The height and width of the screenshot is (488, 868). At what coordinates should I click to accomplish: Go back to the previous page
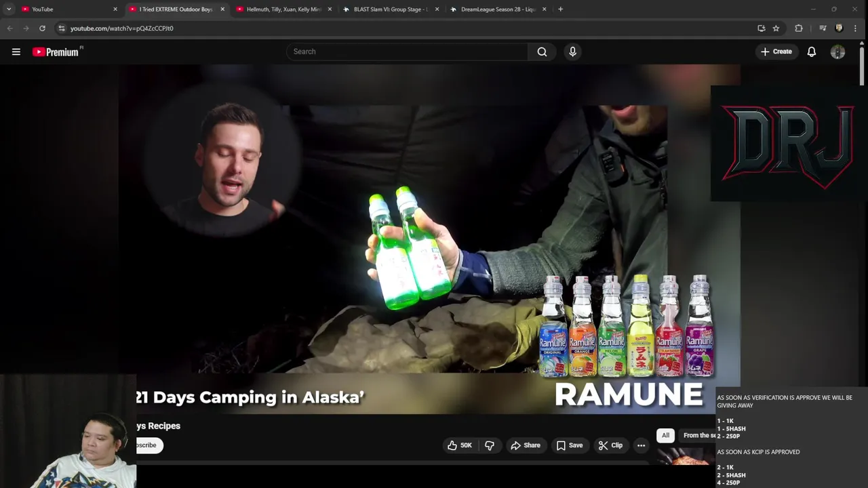pos(9,28)
